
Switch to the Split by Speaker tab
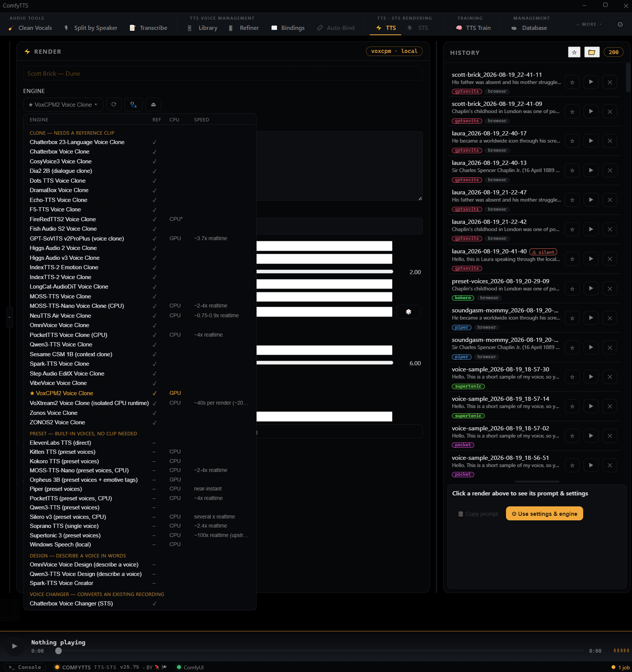click(x=91, y=28)
